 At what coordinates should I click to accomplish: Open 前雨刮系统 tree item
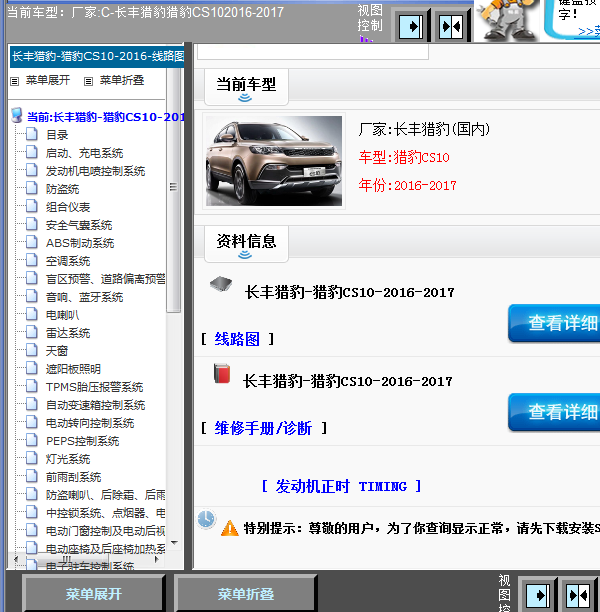coord(73,477)
